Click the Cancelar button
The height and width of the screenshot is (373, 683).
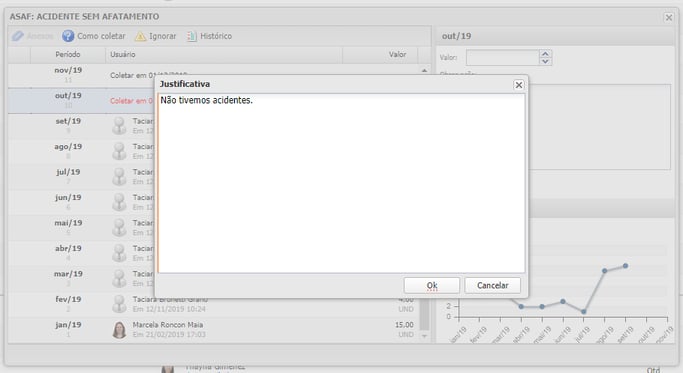click(x=492, y=285)
